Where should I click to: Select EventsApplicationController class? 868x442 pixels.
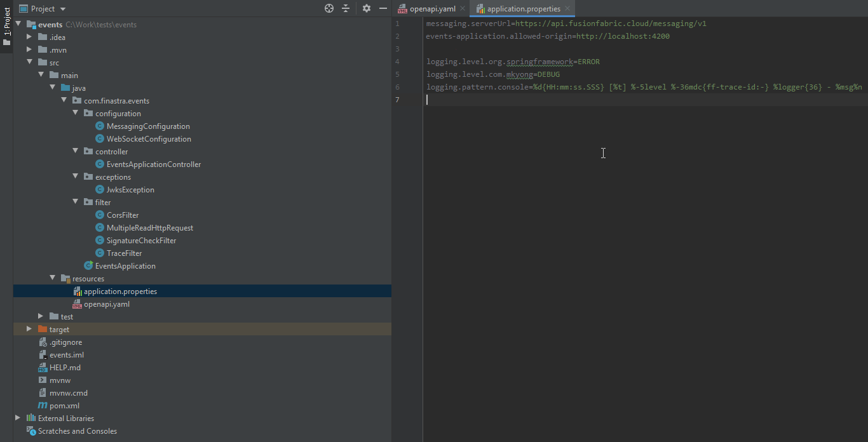pyautogui.click(x=154, y=164)
